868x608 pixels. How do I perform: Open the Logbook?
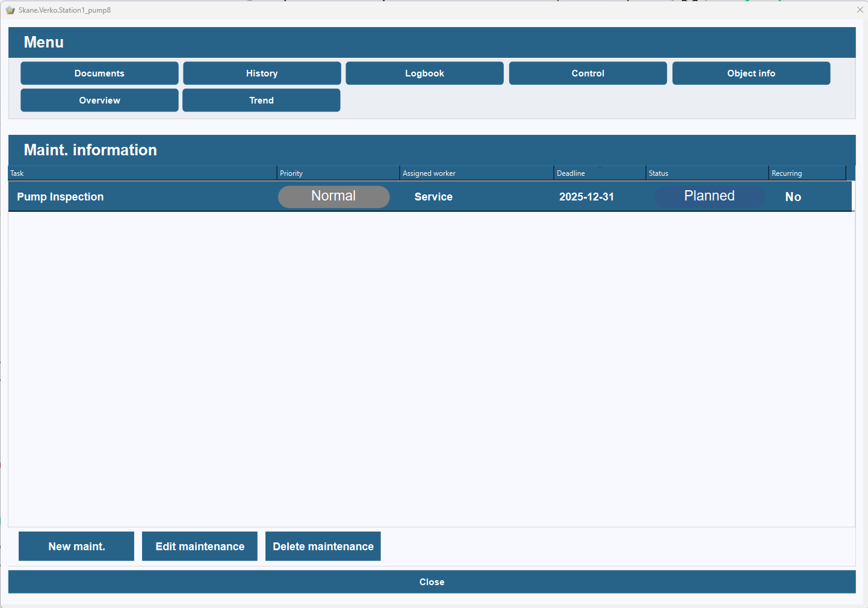click(x=424, y=73)
